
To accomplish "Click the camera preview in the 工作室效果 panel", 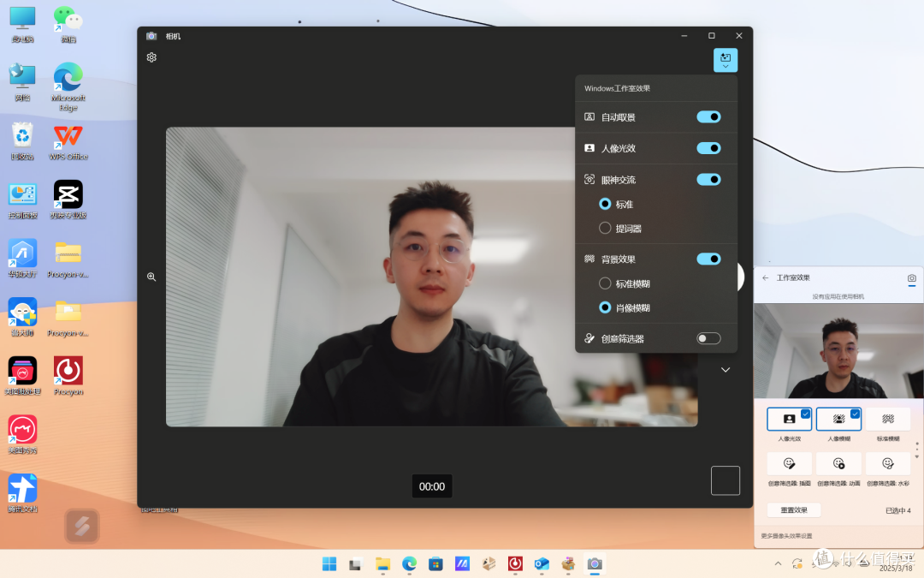I will coord(838,351).
